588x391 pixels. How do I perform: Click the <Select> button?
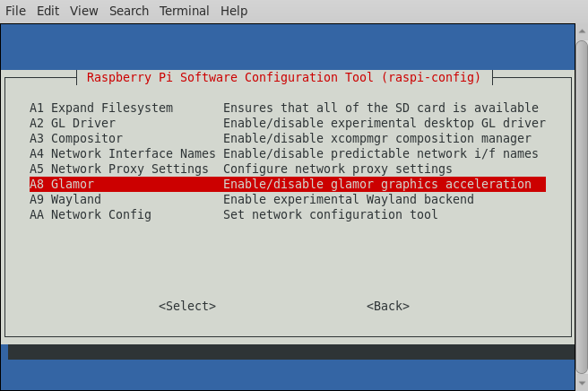[x=187, y=306]
